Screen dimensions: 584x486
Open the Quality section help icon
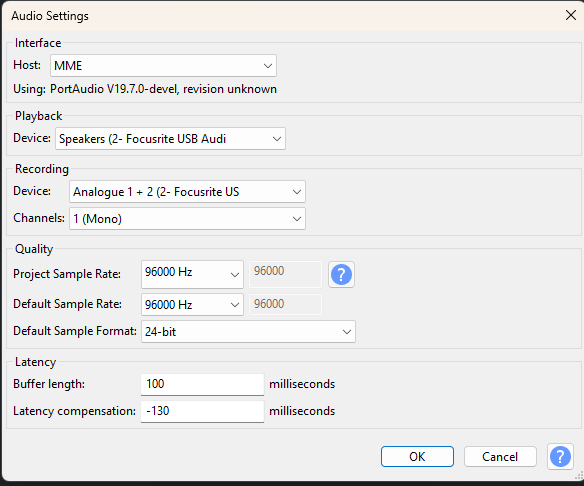tap(341, 274)
